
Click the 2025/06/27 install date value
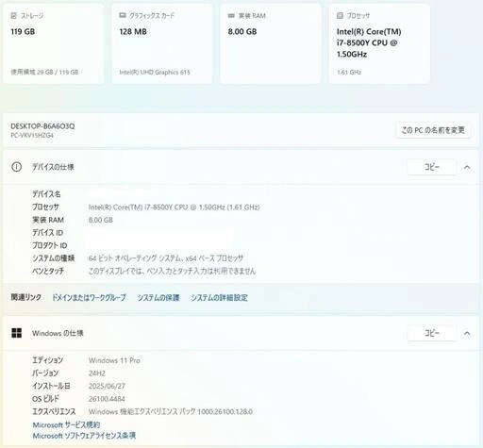pyautogui.click(x=107, y=386)
